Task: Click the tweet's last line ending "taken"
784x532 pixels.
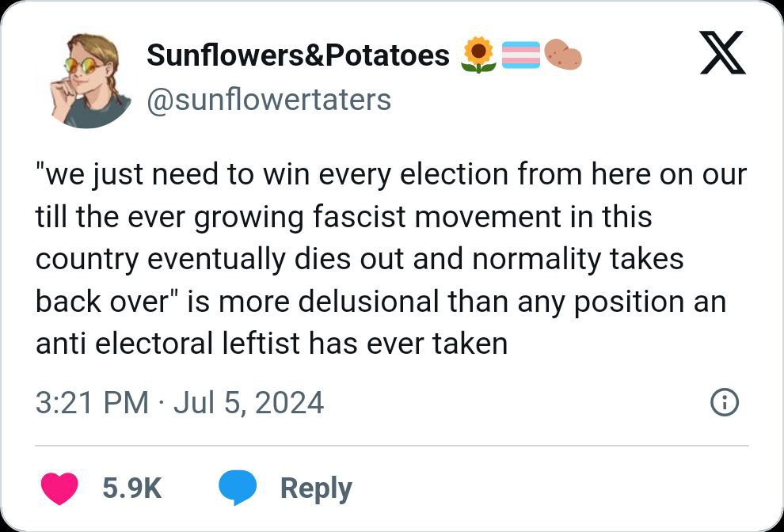Action: coord(272,344)
